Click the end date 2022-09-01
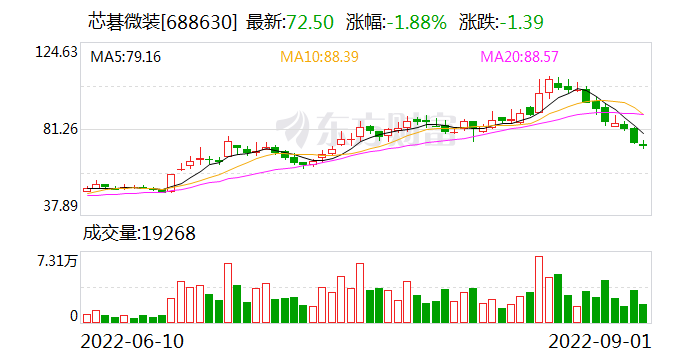The height and width of the screenshot is (360, 688). point(600,341)
